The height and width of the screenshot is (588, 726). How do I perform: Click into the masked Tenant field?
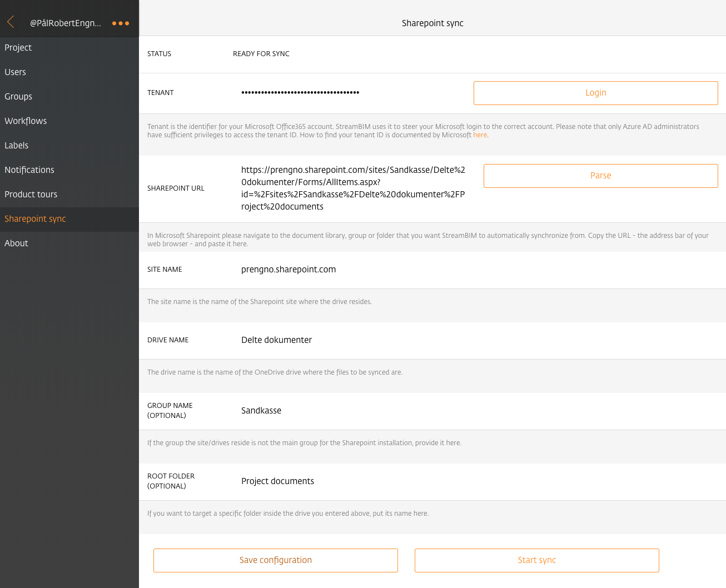[x=300, y=93]
